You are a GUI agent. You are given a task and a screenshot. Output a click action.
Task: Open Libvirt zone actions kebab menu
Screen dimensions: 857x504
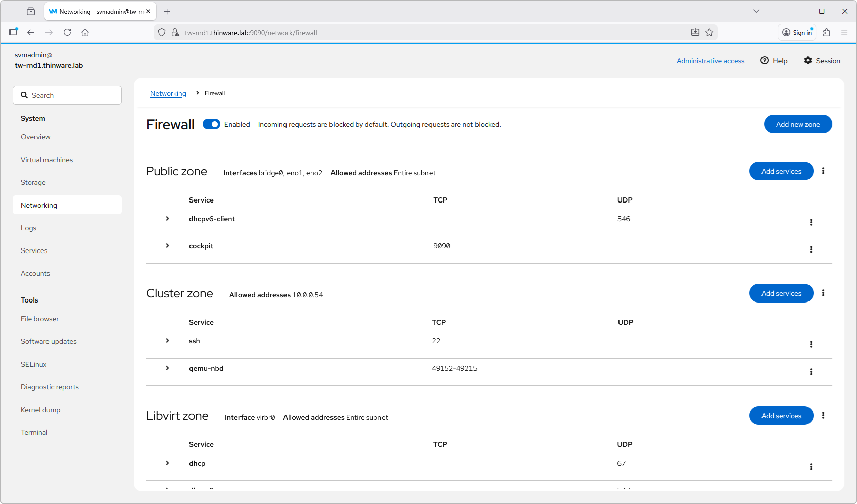click(823, 415)
